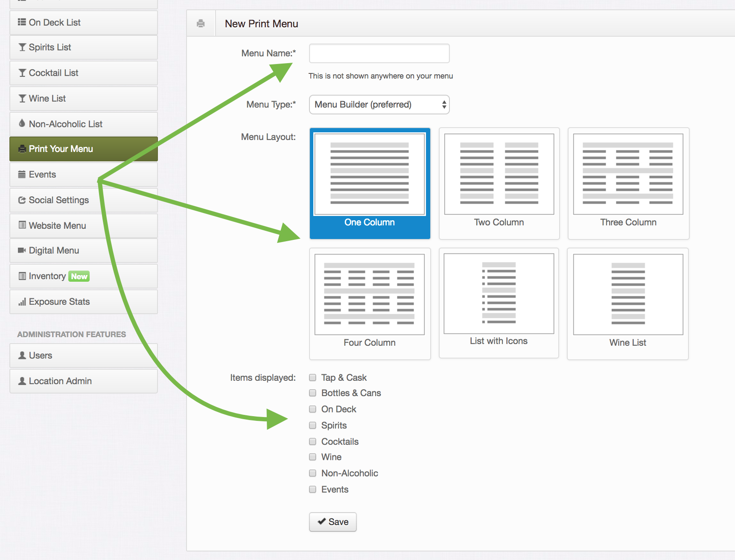Click the 'New Print Menu' heading text
The image size is (735, 560).
pyautogui.click(x=262, y=24)
